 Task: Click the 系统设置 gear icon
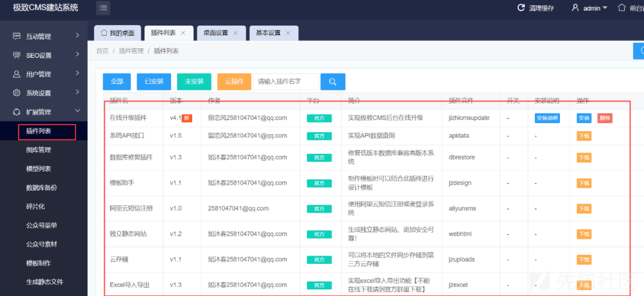tap(17, 93)
